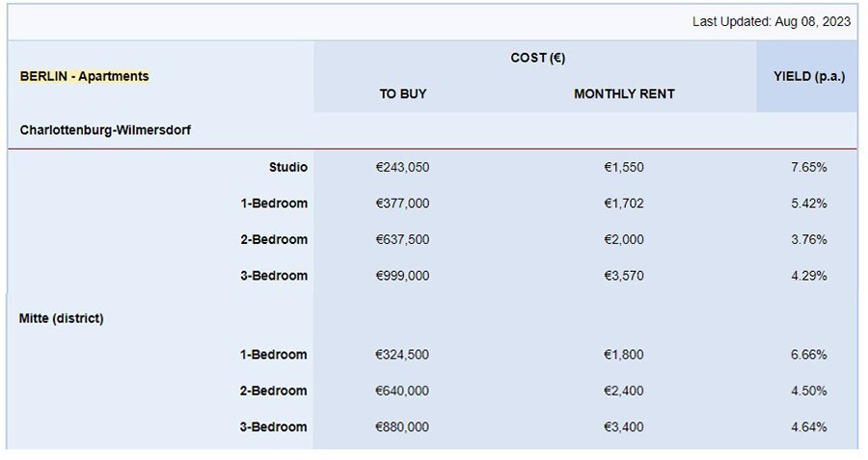Click the €243,050 studio buy price
Viewport: 868px width, 460px height.
pyautogui.click(x=402, y=167)
